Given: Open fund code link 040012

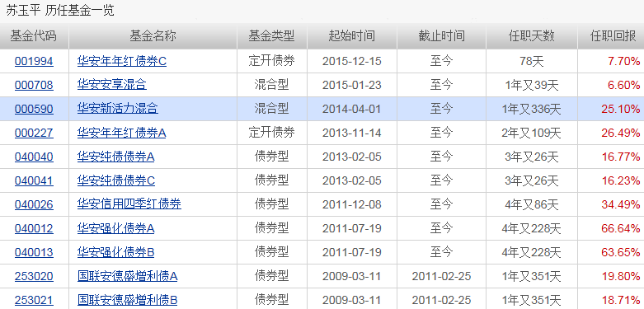Looking at the screenshot, I should [34, 228].
